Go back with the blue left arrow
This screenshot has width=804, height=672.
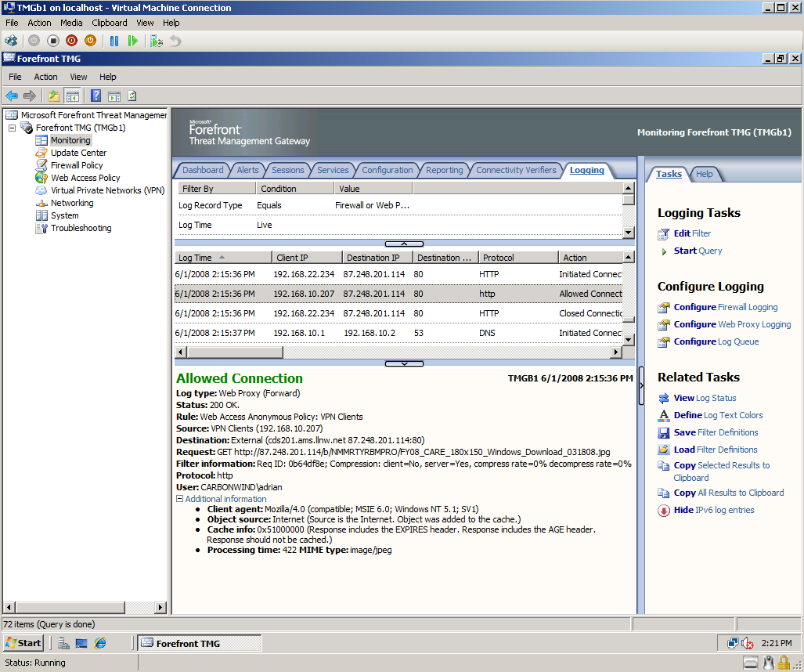coord(12,96)
